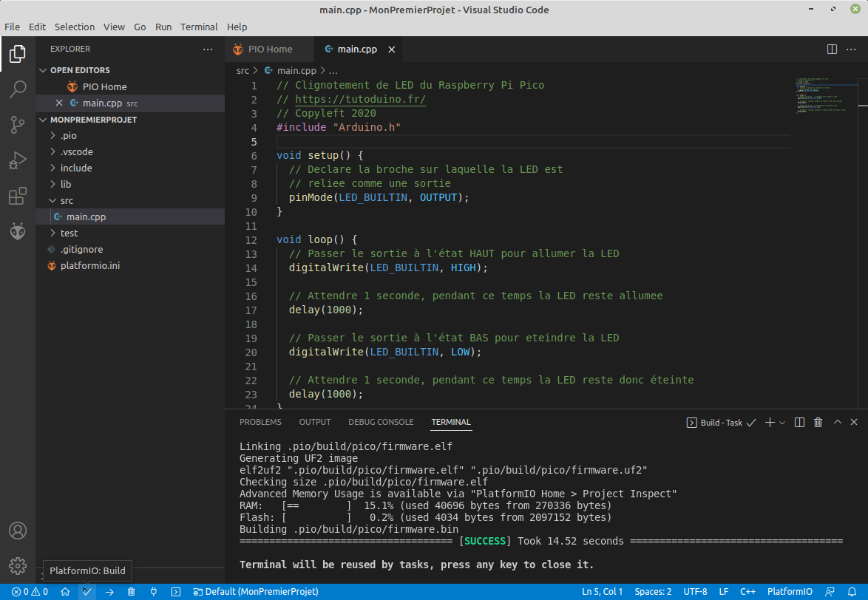Select the DEBUG CONSOLE panel tab
868x600 pixels.
[x=381, y=422]
